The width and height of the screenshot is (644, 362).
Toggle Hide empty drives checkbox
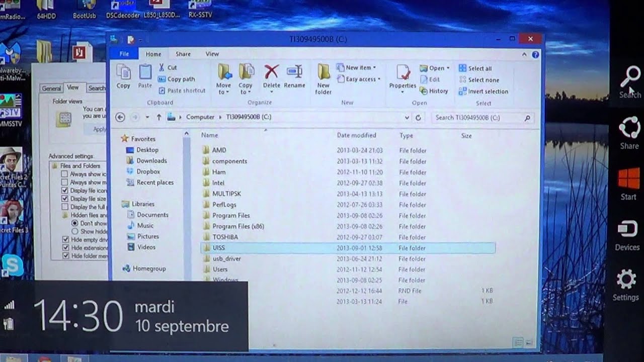tap(65, 240)
